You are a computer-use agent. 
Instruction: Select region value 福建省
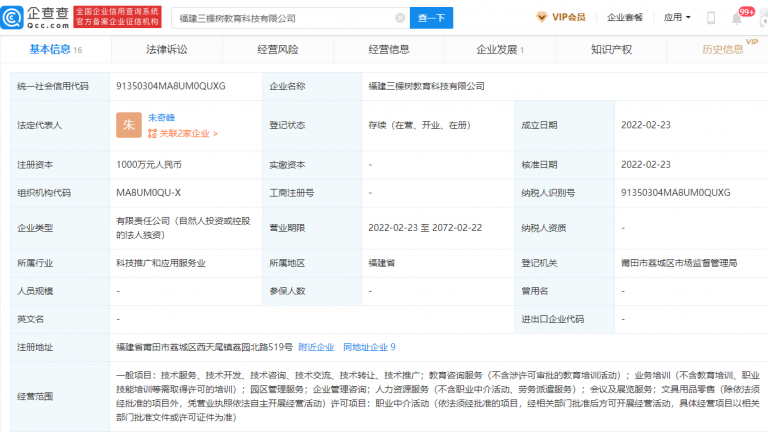[382, 263]
